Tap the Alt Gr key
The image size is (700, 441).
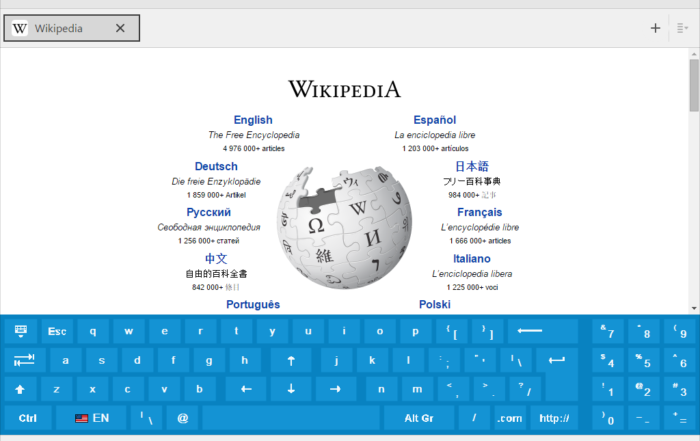(419, 418)
